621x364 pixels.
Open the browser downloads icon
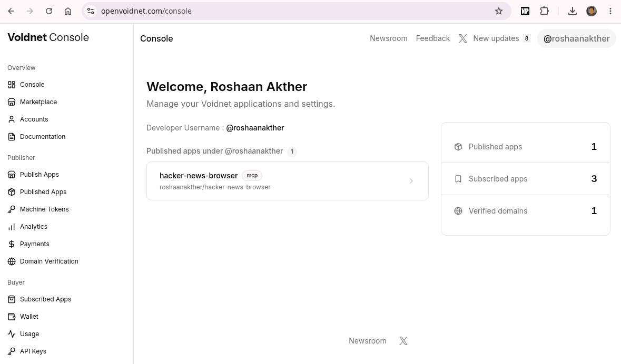573,11
